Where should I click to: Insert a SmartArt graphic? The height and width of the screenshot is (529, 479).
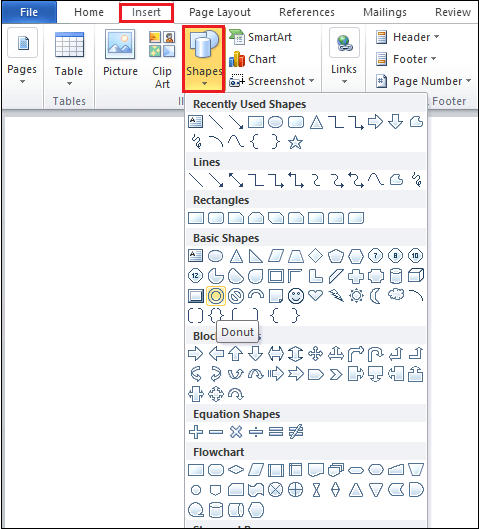point(260,37)
